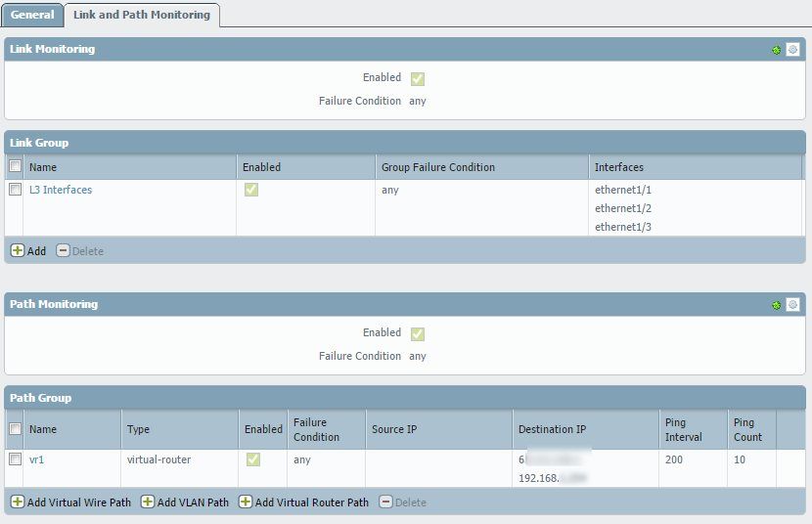Add VLAN Path
Viewport: 812px width, 524px height.
[185, 502]
